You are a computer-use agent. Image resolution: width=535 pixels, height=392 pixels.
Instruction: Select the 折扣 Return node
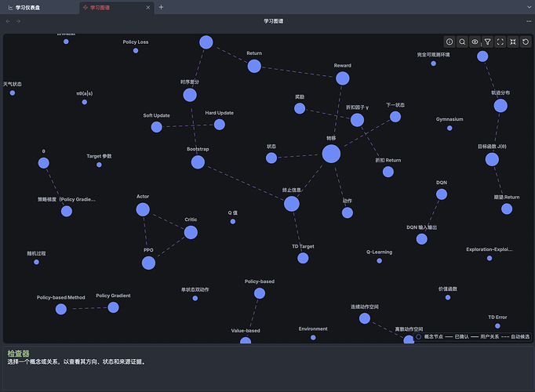pos(388,172)
